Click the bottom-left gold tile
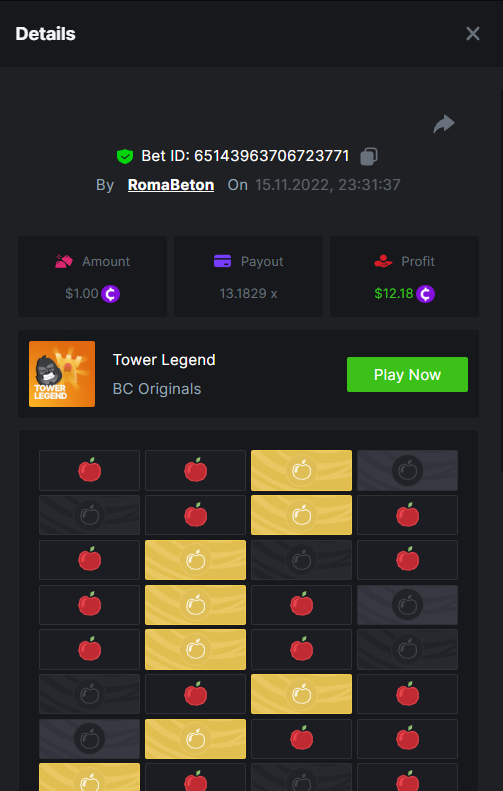The height and width of the screenshot is (791, 503). click(89, 777)
